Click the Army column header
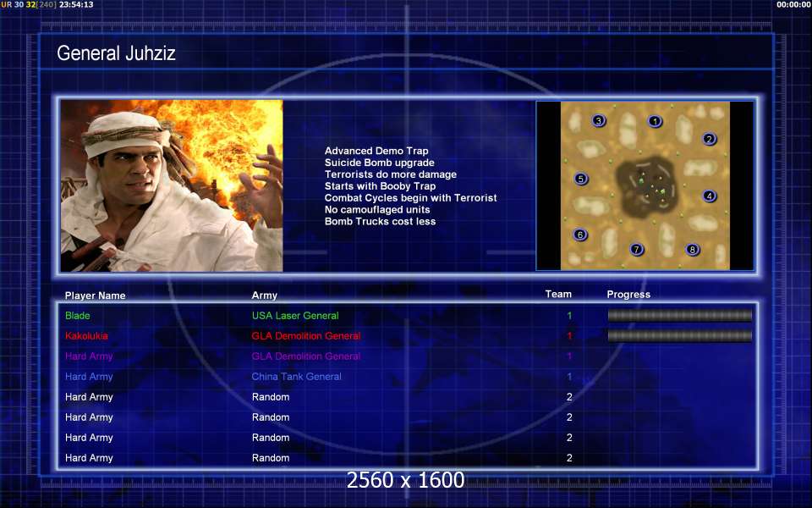Image resolution: width=812 pixels, height=508 pixels. [x=264, y=295]
